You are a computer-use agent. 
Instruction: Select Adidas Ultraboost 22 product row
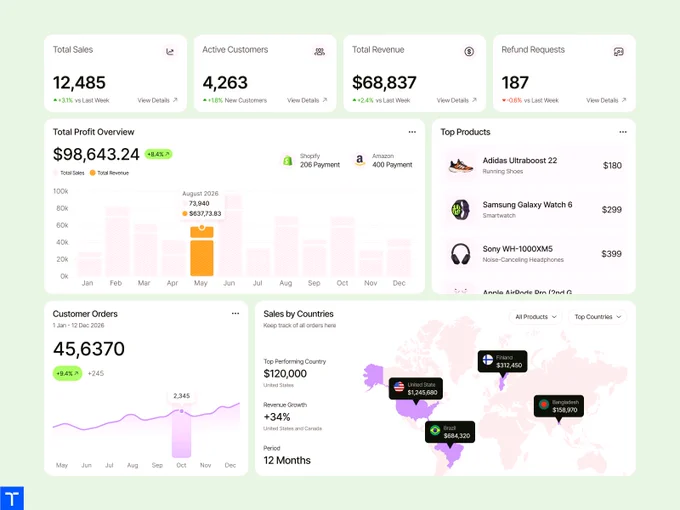pyautogui.click(x=534, y=165)
